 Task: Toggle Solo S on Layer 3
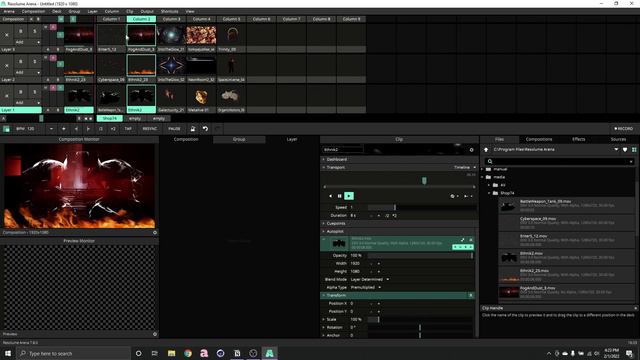(x=35, y=31)
